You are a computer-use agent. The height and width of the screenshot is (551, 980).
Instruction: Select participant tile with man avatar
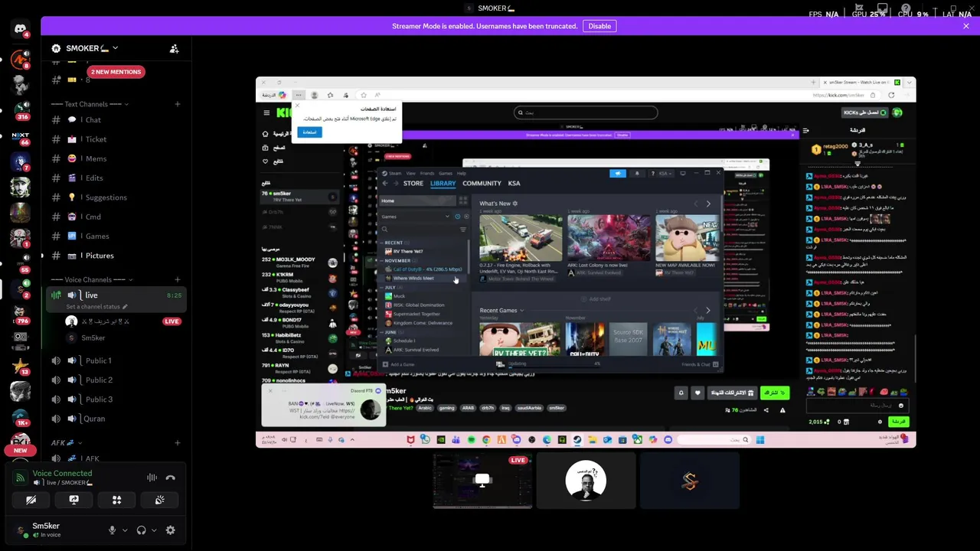click(586, 481)
